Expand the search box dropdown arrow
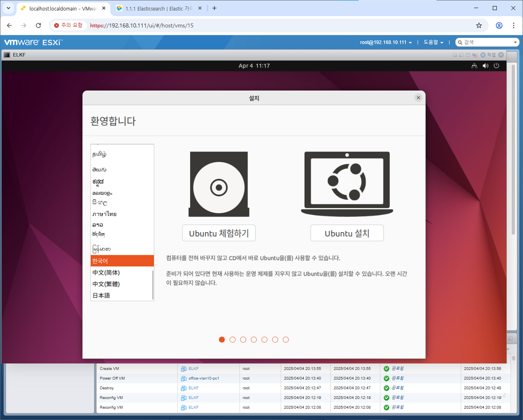This screenshot has height=420, width=523. point(515,42)
